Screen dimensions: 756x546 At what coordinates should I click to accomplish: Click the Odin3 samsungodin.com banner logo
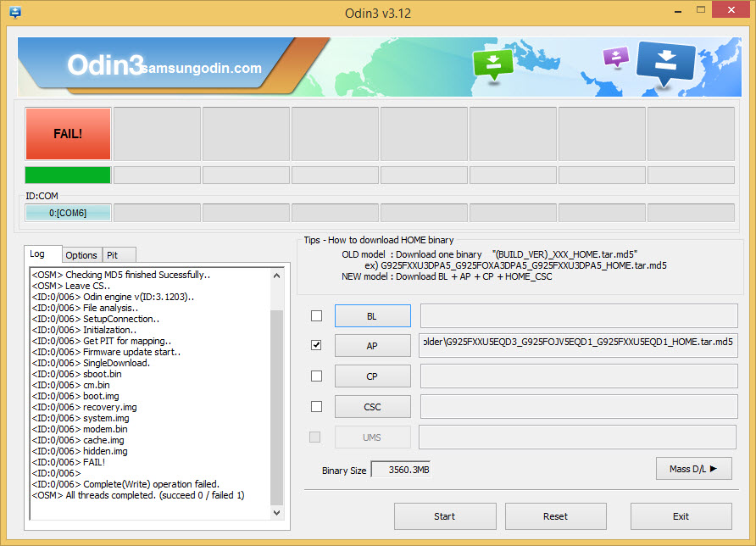pos(164,65)
